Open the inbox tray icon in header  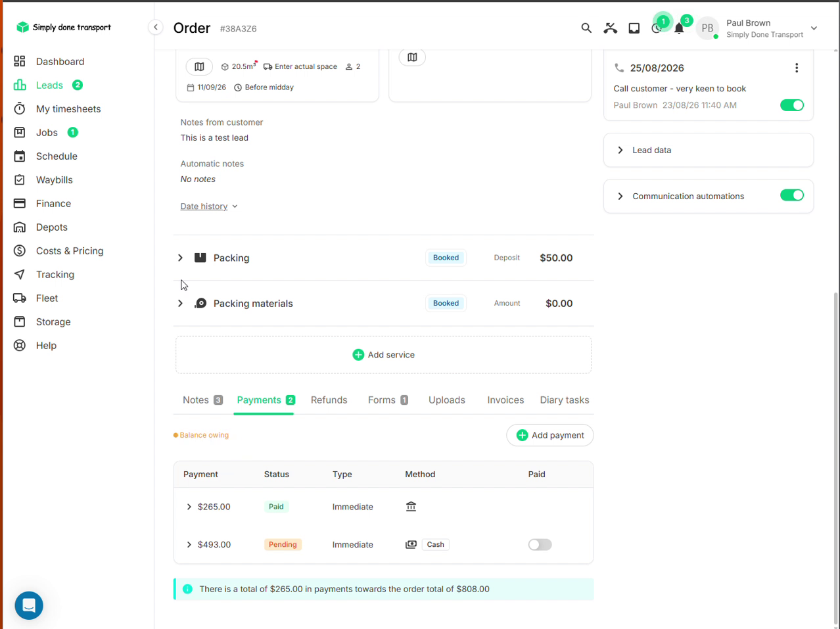point(634,28)
